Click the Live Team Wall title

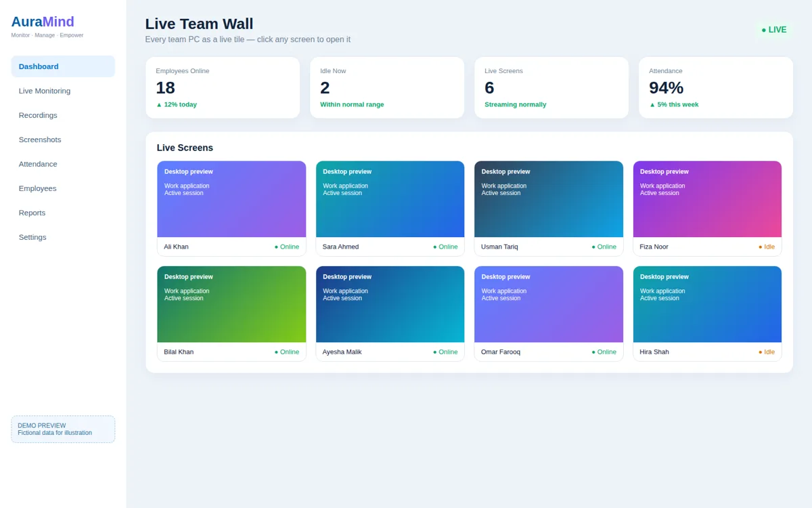pos(199,24)
